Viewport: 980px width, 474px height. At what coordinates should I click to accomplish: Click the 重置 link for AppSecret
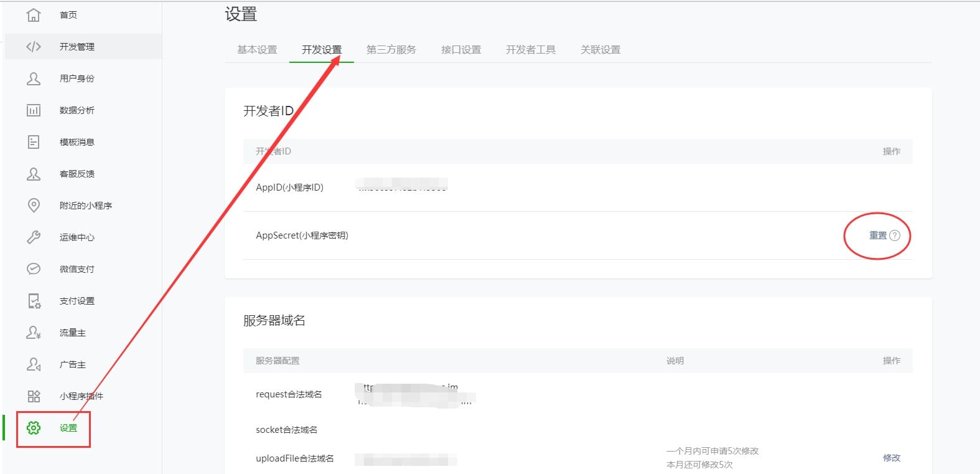point(877,235)
